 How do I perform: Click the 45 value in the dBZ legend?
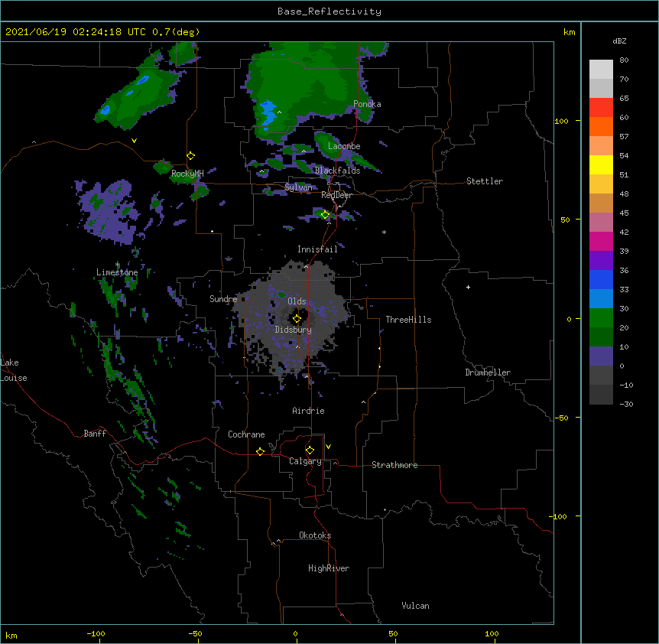624,213
